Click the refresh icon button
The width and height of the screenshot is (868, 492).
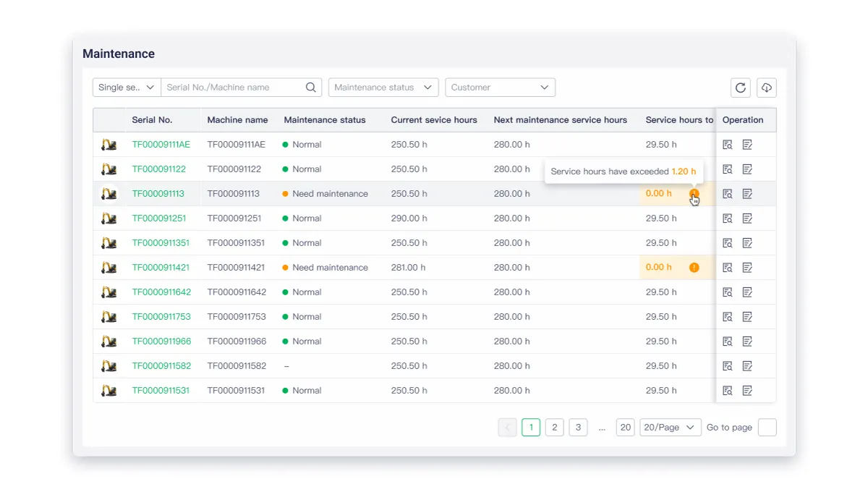(740, 88)
